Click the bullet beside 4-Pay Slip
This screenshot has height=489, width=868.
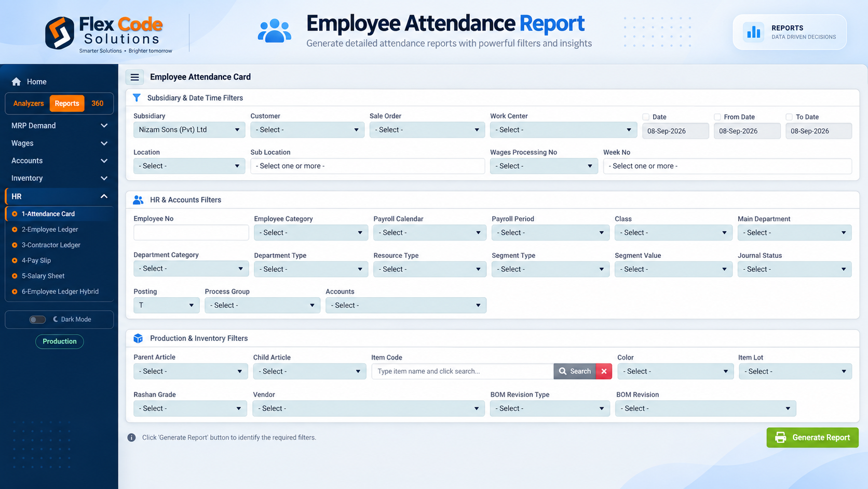pos(15,260)
